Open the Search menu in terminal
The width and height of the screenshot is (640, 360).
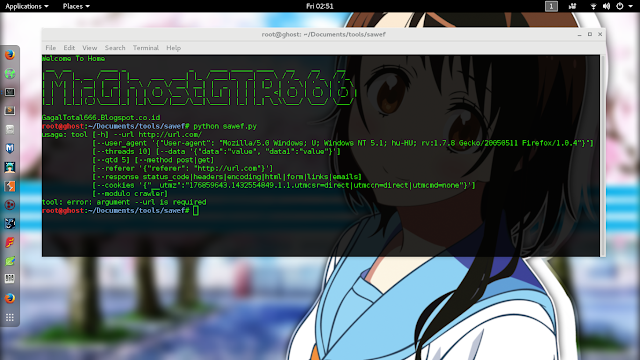pos(115,48)
